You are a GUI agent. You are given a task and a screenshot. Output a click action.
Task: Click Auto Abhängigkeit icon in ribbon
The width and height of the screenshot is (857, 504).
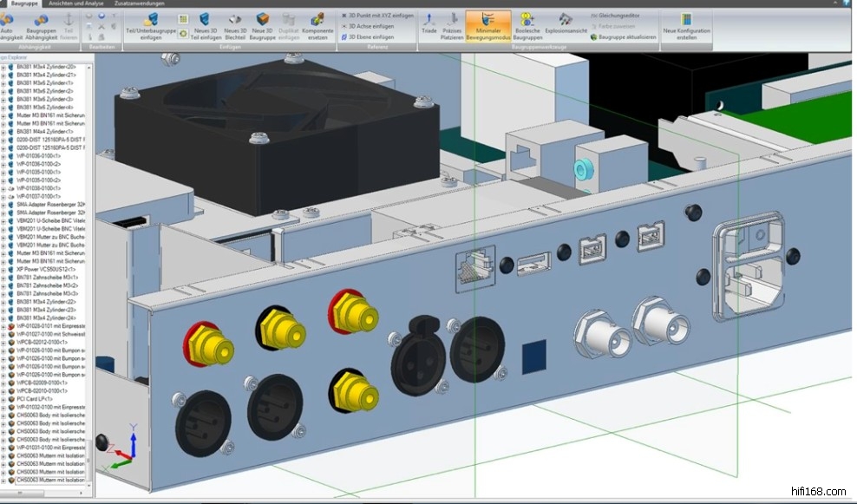[9, 19]
